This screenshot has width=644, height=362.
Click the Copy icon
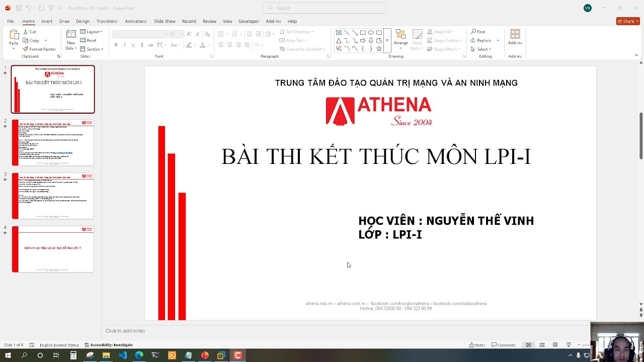pyautogui.click(x=26, y=40)
